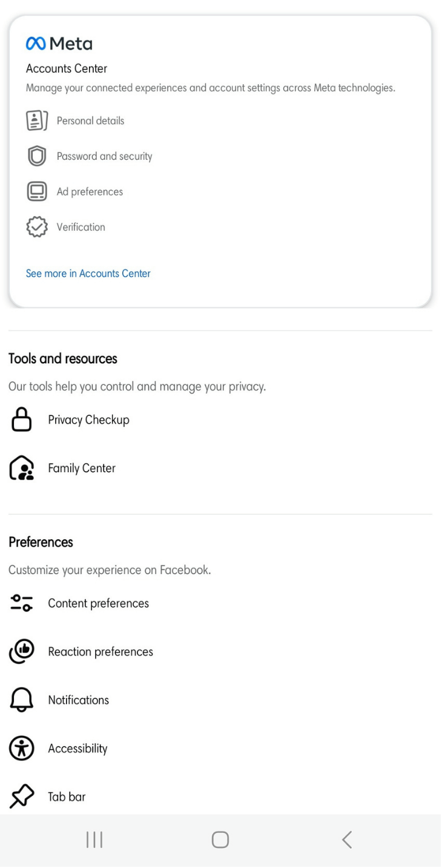Viewport: 442px width, 868px height.
Task: Tap the Content preferences sliders icon
Action: point(21,603)
